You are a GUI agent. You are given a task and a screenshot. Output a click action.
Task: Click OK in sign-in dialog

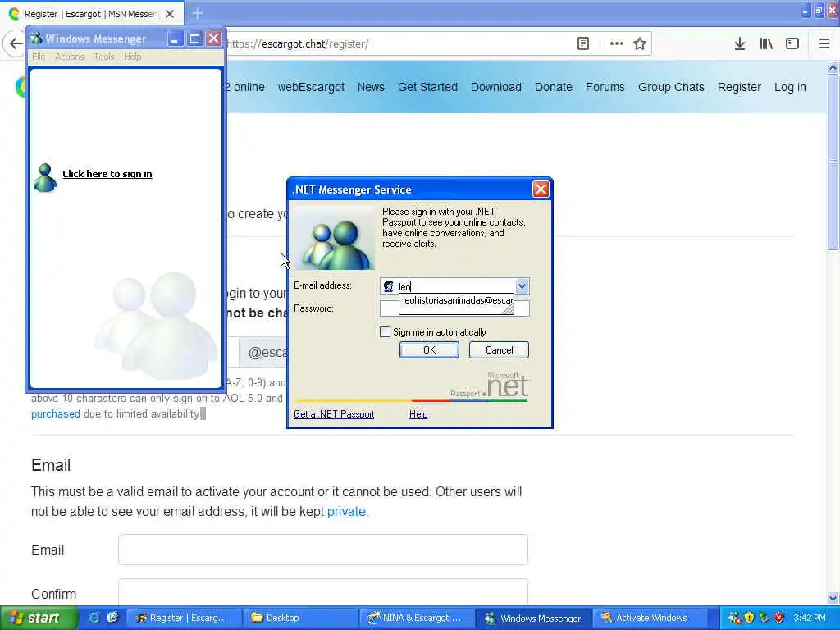pos(429,349)
